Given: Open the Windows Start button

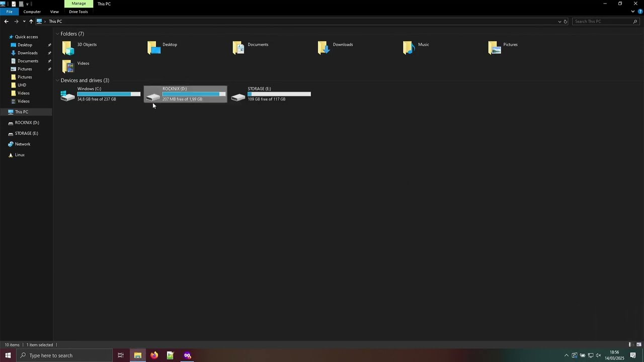Looking at the screenshot, I should [8, 355].
